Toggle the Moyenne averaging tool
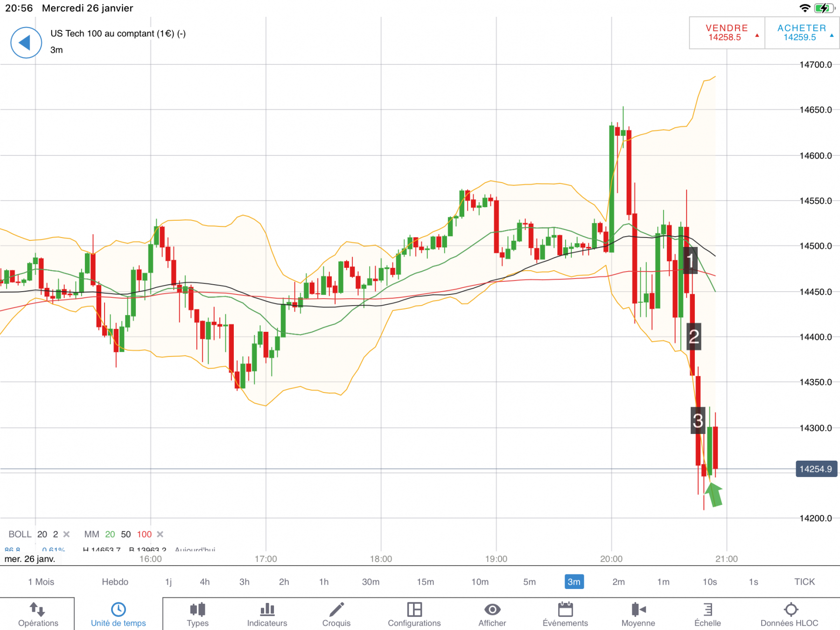Viewport: 840px width, 630px height. pos(638,614)
